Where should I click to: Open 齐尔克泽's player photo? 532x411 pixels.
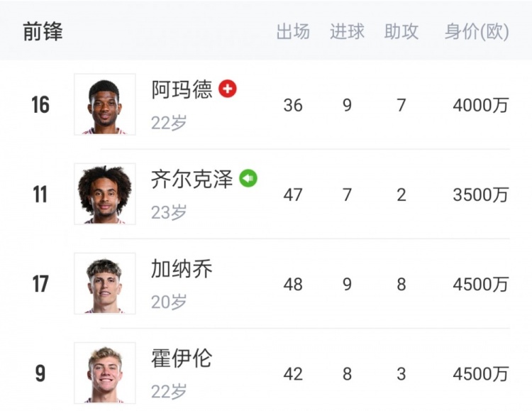(105, 194)
